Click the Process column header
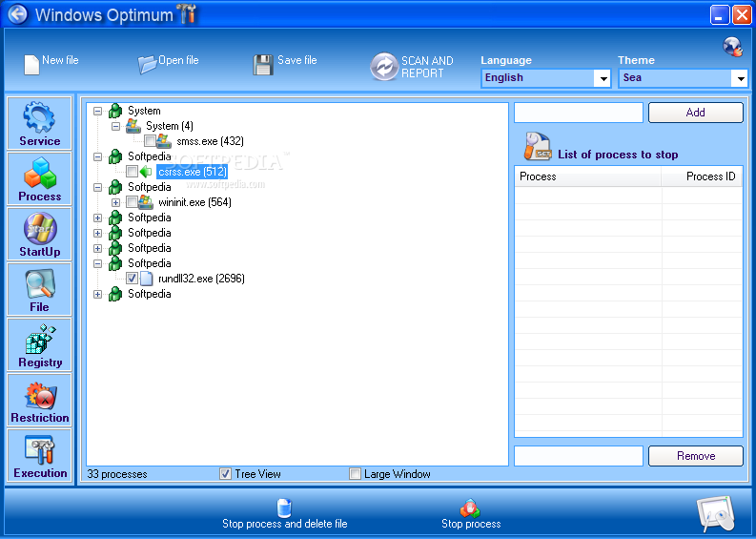Viewport: 756px width, 539px height. click(587, 176)
